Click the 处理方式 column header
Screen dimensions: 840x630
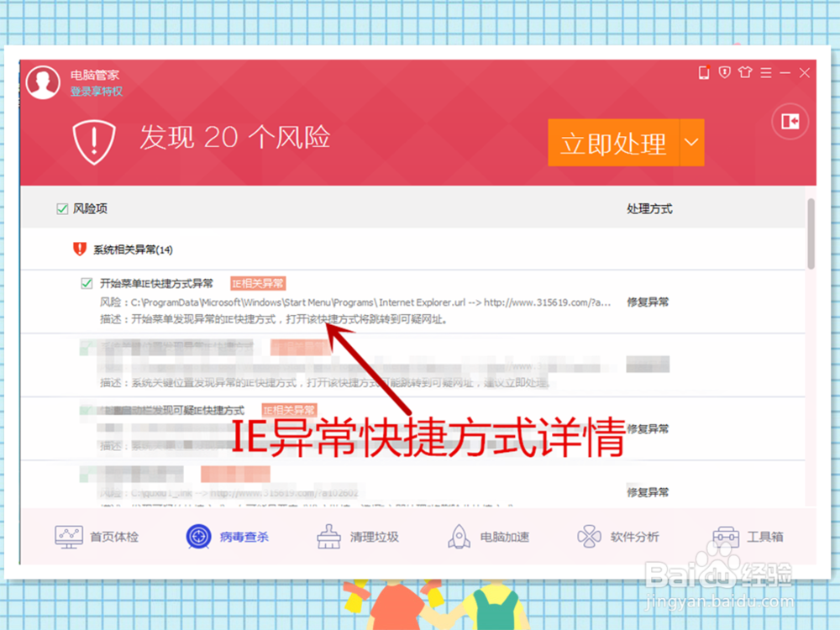click(x=649, y=209)
